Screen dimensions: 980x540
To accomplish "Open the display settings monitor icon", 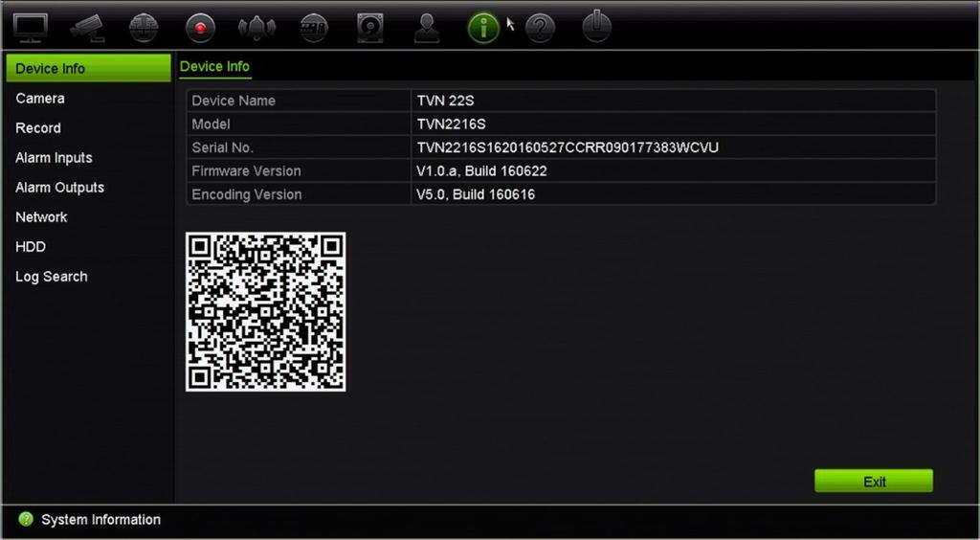I will pos(30,28).
